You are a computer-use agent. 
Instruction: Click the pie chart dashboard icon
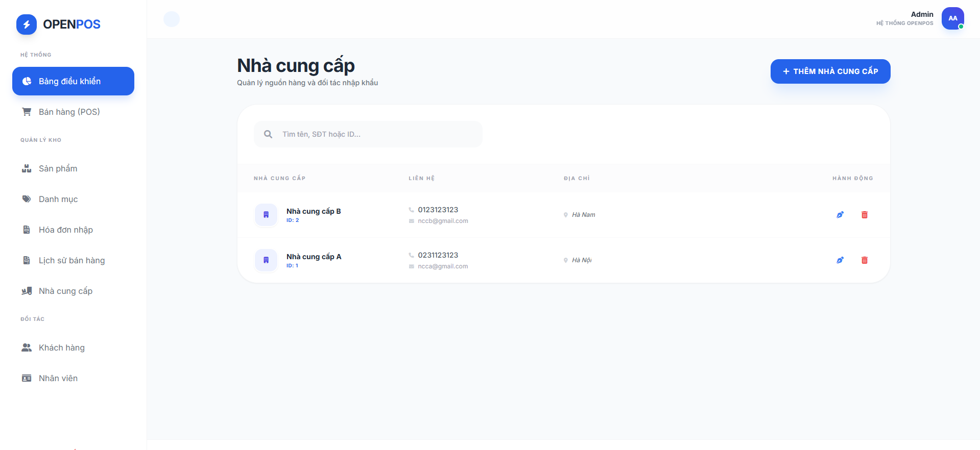click(27, 81)
